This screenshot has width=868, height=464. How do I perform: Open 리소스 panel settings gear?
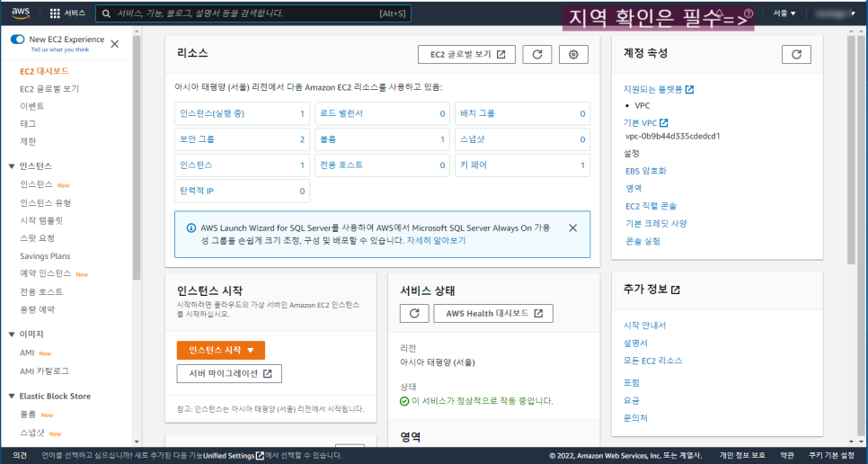pyautogui.click(x=573, y=54)
